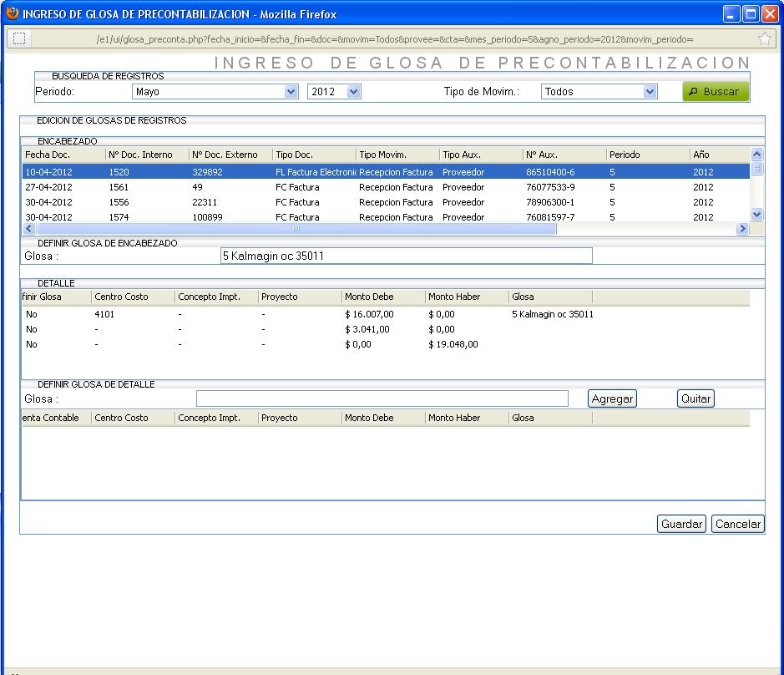The width and height of the screenshot is (784, 675).
Task: Click 'enta Contable' header in lower table
Action: (x=56, y=418)
